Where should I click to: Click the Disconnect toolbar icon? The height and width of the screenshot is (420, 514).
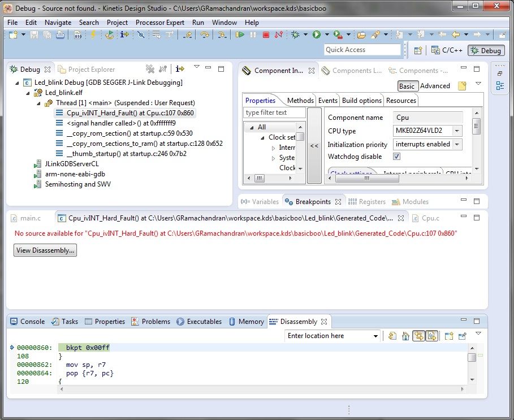tap(279, 34)
